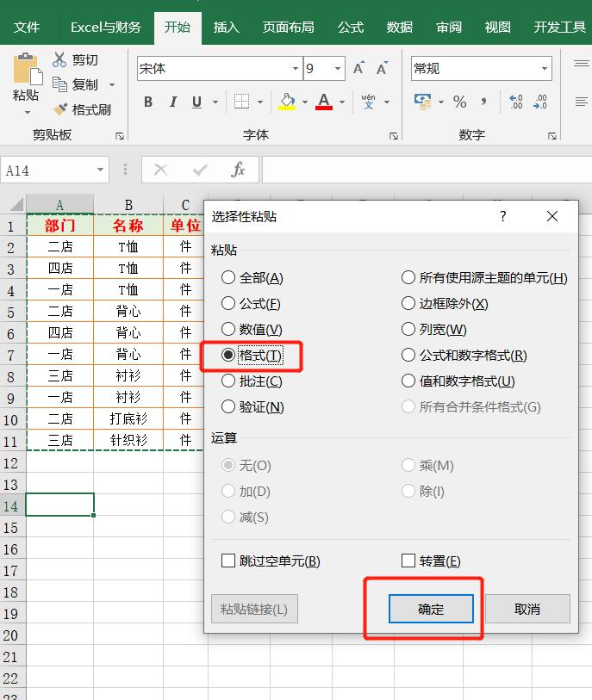Expand the font color dropdown arrow
The width and height of the screenshot is (592, 700).
click(x=342, y=102)
